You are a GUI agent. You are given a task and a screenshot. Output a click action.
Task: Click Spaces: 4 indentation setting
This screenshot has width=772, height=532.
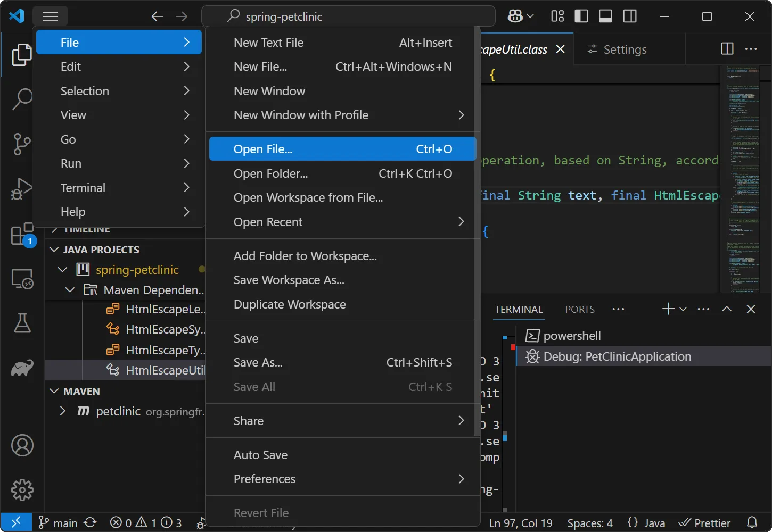(x=590, y=523)
